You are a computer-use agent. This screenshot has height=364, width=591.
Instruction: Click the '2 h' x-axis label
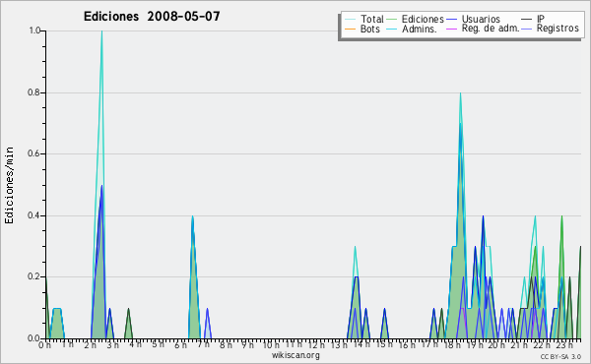90,345
